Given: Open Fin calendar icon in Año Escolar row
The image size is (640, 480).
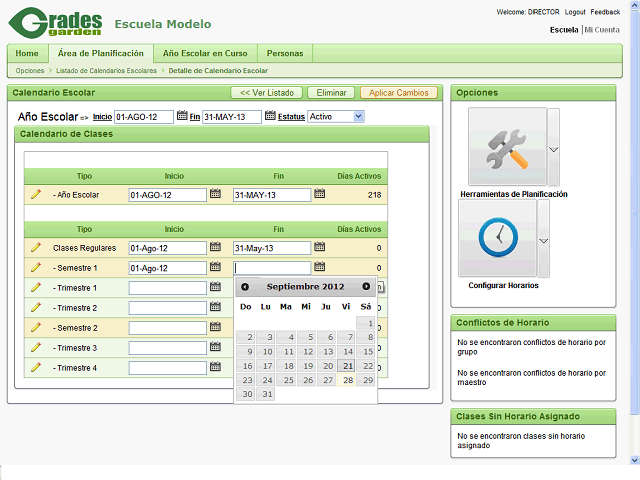Looking at the screenshot, I should coord(320,194).
